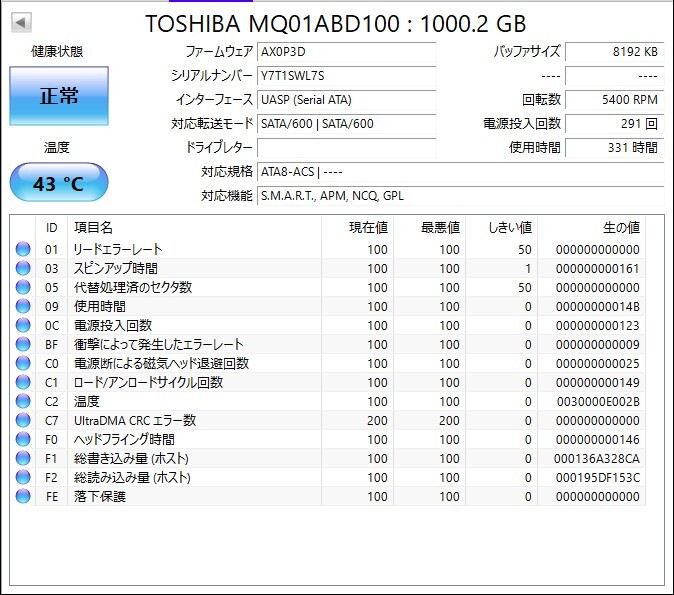
Task: Click the usage hours value 331 時間
Action: 615,148
